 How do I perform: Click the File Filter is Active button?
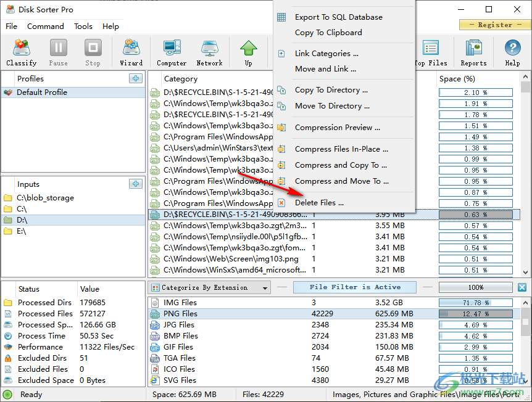point(355,287)
